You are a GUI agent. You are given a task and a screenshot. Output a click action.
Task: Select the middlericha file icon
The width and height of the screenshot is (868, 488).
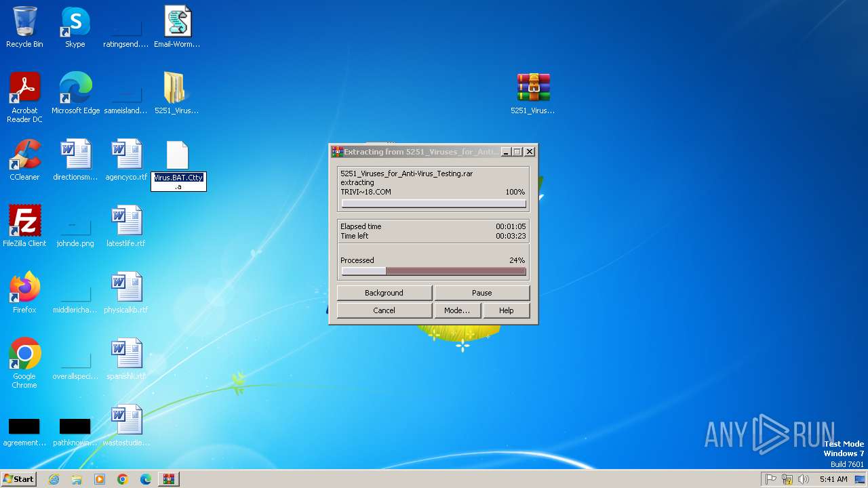click(x=75, y=293)
